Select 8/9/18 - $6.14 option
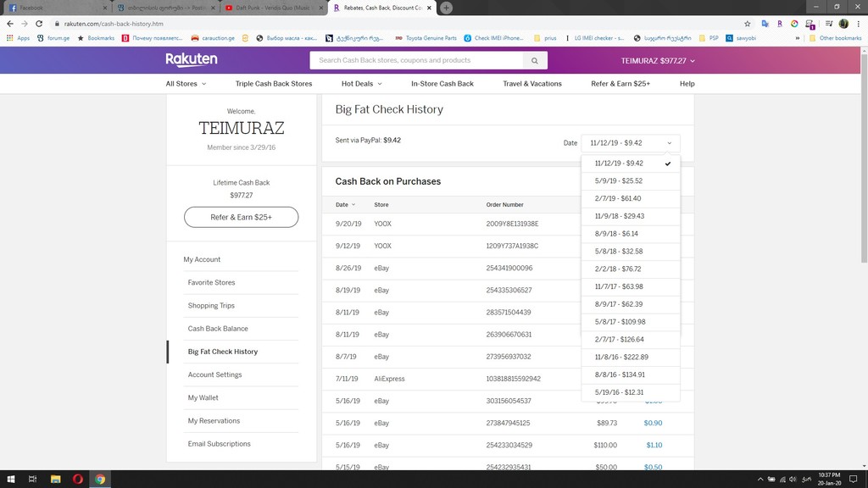The height and width of the screenshot is (488, 868). tap(631, 234)
